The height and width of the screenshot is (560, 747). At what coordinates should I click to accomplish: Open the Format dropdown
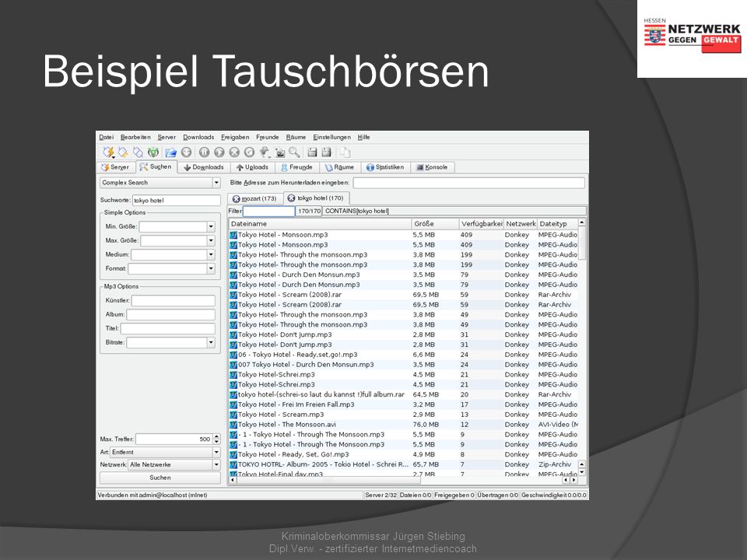(211, 269)
